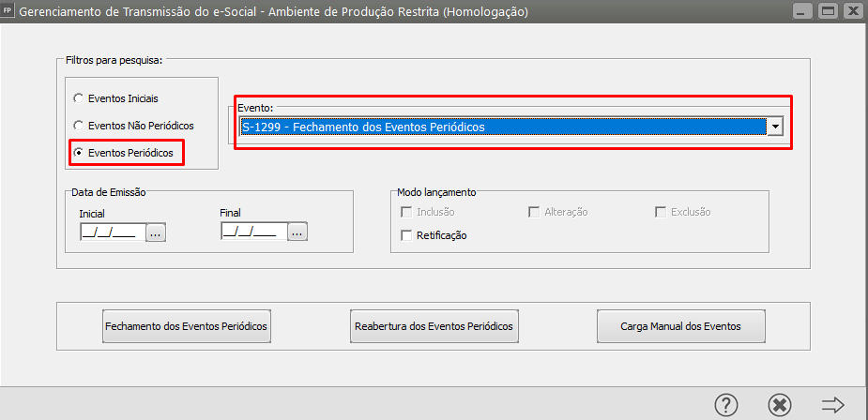Maximize the e-Social window
Image resolution: width=868 pixels, height=420 pixels.
(827, 12)
